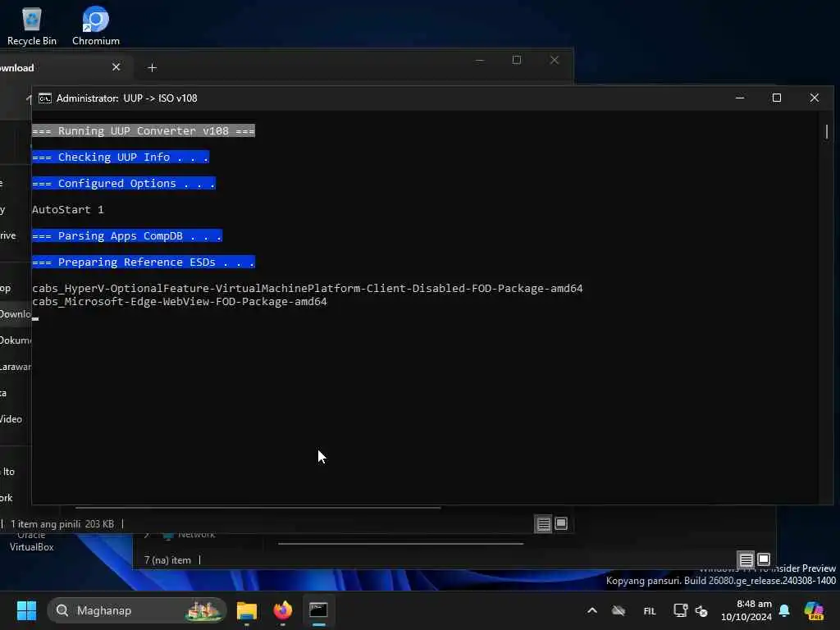Minimize the UUP -> ISO console window

click(740, 98)
